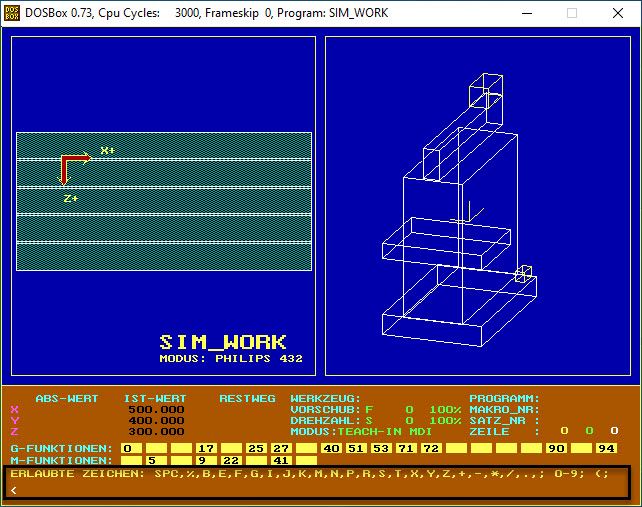Click the RESTWEG column header
642x507 pixels.
click(x=247, y=398)
